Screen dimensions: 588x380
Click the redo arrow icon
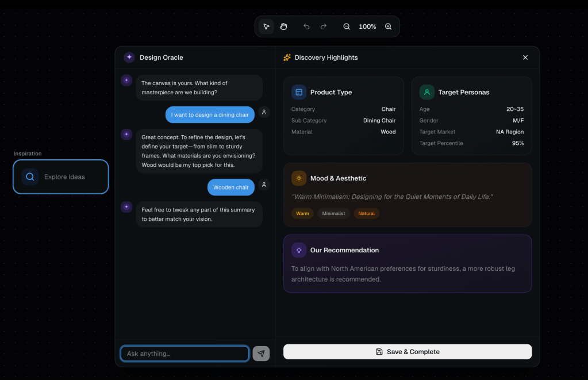pyautogui.click(x=324, y=26)
